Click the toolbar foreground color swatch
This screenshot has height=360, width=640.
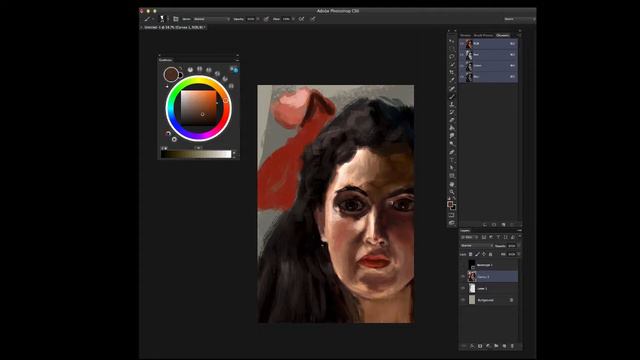tap(450, 204)
